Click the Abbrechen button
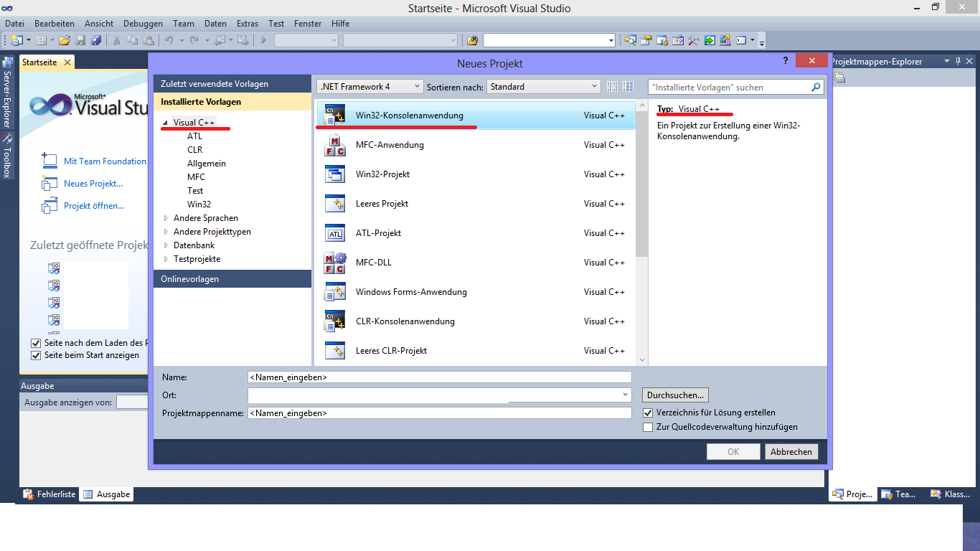The image size is (980, 551). pyautogui.click(x=791, y=452)
